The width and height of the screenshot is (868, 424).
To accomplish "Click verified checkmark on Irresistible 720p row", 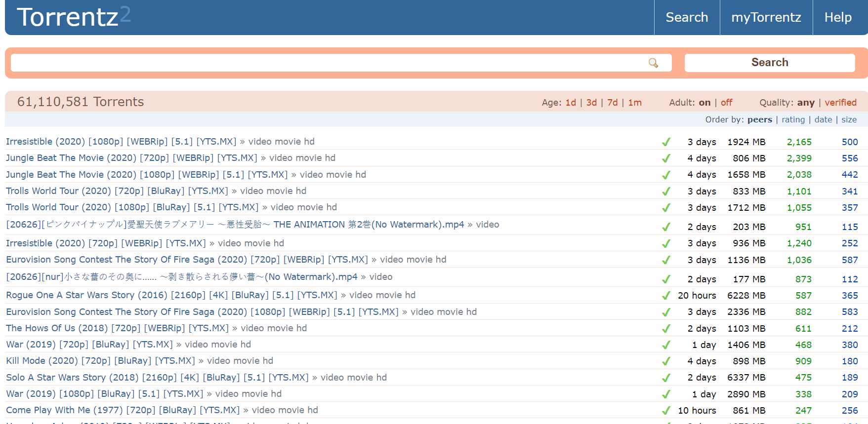I will (666, 243).
